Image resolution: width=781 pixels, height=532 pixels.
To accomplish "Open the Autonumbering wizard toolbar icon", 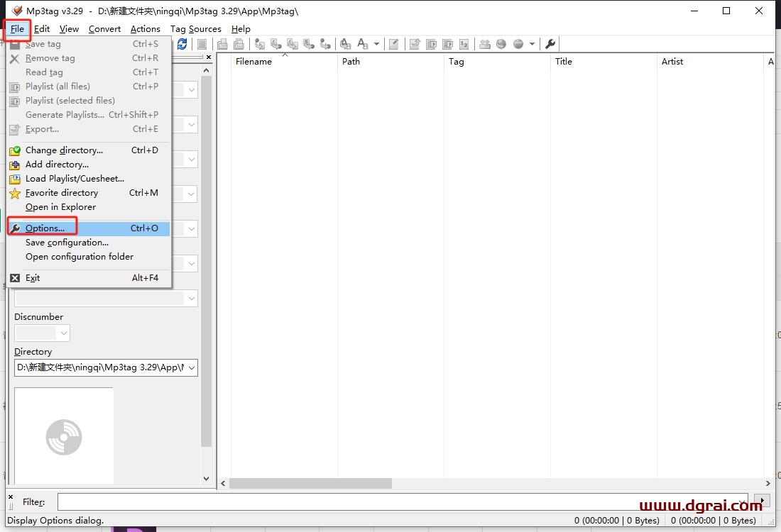I will (464, 44).
